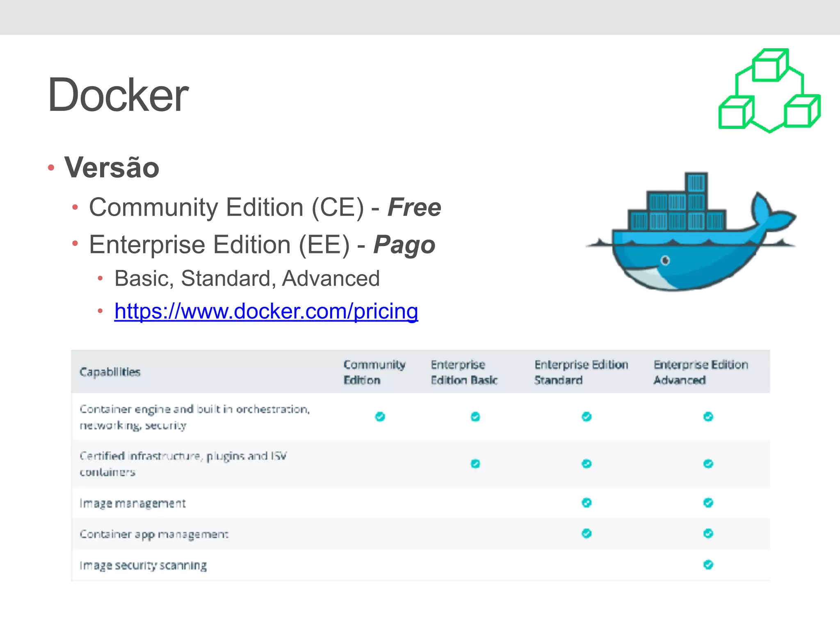Click the green cubes logo

[769, 91]
